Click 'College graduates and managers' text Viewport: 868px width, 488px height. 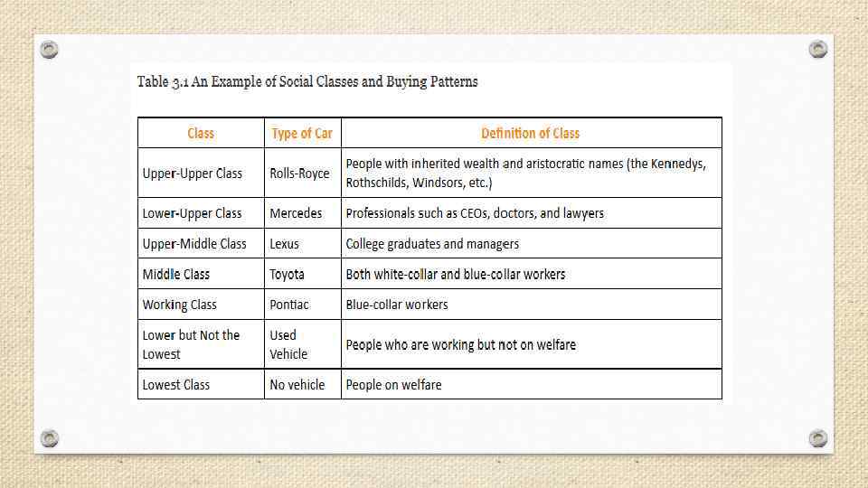[432, 244]
